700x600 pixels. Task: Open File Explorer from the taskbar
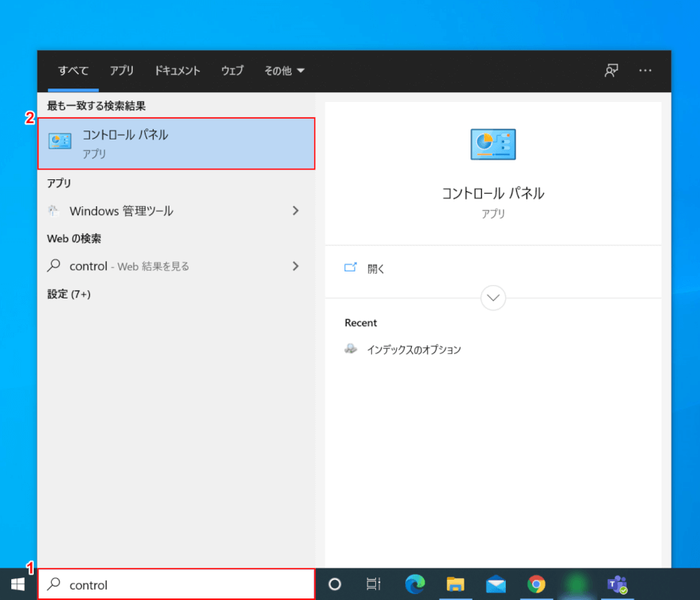pos(455,584)
